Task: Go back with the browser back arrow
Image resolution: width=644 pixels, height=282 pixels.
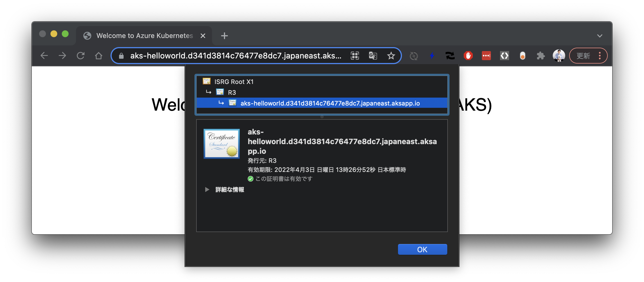Action: [x=44, y=56]
